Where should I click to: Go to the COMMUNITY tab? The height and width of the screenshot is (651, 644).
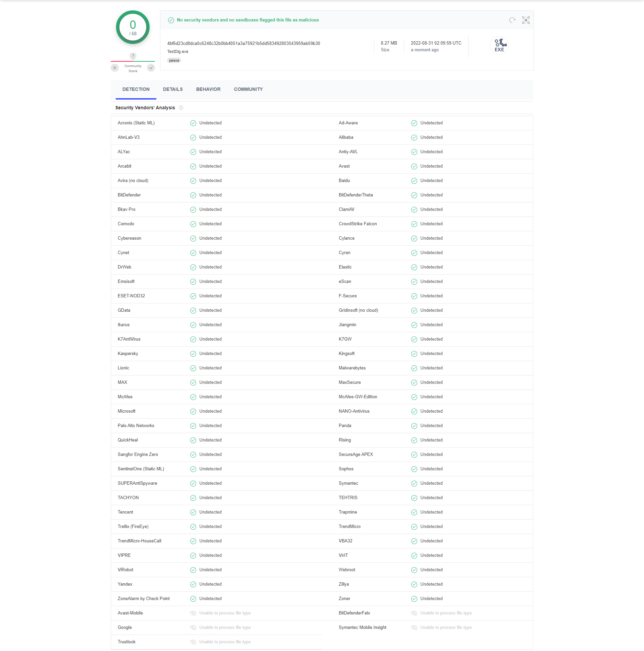click(x=248, y=89)
